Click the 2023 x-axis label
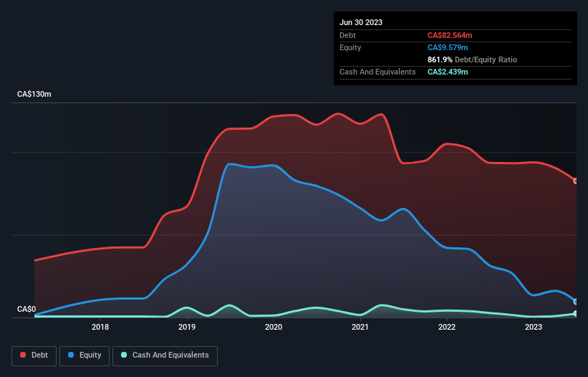The width and height of the screenshot is (588, 377). coord(534,327)
